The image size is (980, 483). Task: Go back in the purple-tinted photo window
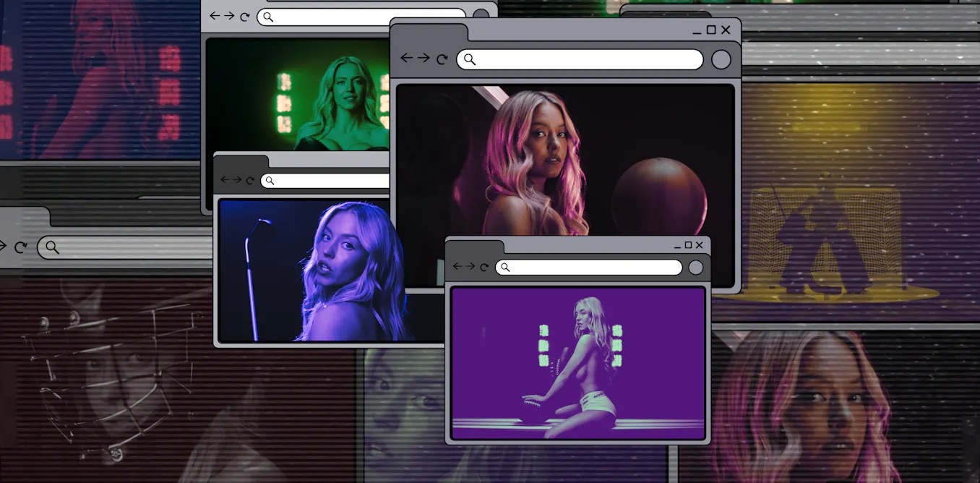457,267
